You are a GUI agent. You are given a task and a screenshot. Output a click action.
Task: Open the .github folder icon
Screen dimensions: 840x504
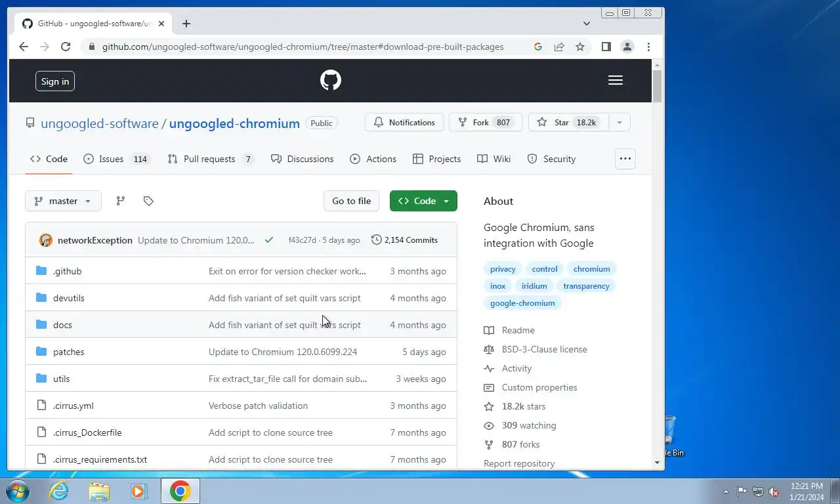click(x=41, y=271)
